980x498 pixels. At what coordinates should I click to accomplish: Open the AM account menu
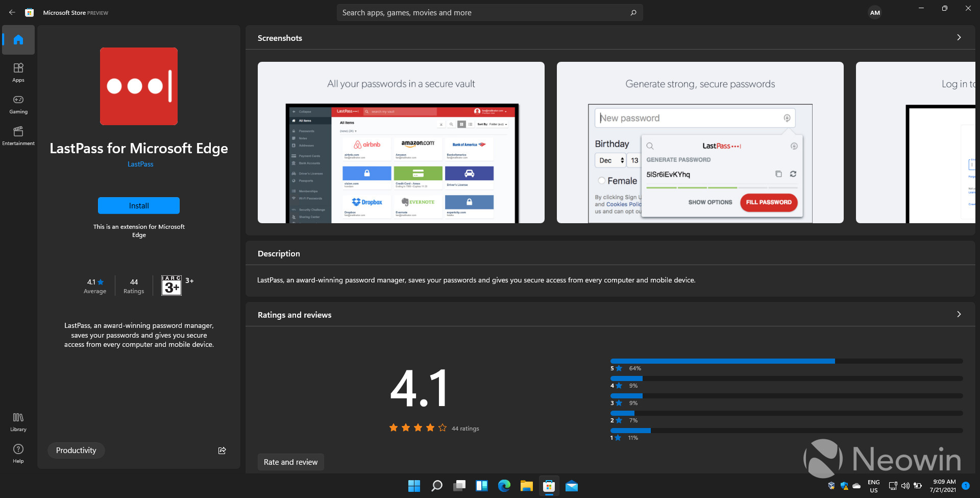(875, 12)
